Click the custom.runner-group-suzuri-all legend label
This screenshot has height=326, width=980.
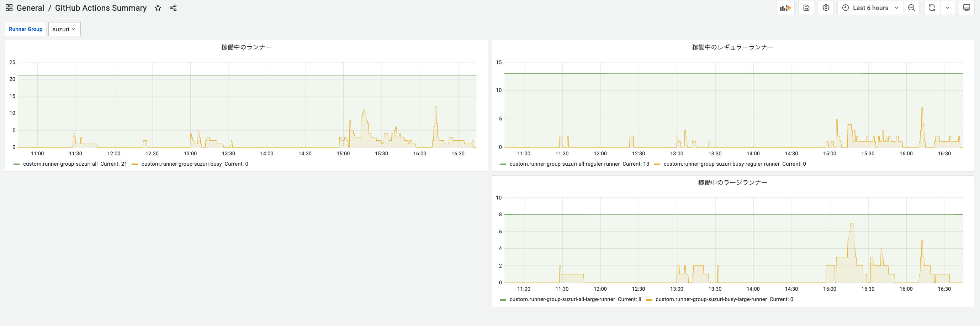click(60, 164)
